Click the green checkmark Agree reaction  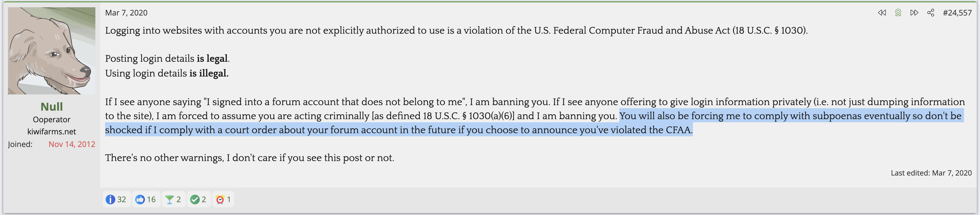click(x=195, y=200)
